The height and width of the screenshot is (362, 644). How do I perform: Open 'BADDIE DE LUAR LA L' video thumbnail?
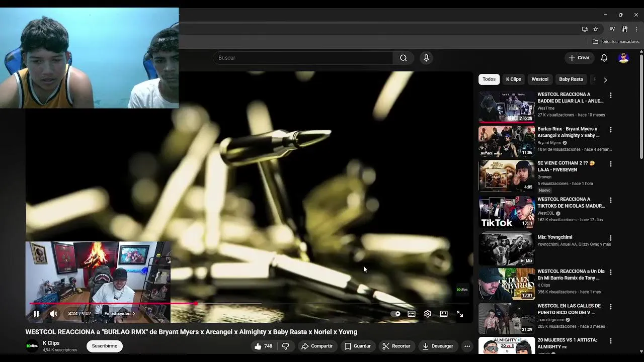click(x=507, y=107)
